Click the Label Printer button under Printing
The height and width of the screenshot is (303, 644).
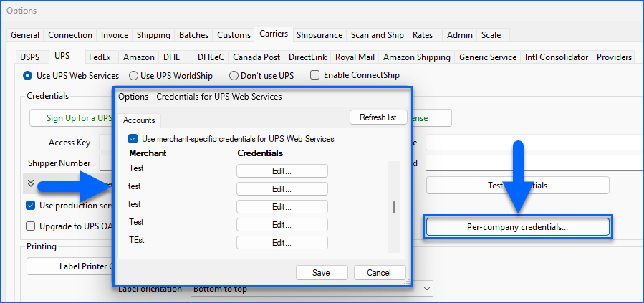pos(69,266)
